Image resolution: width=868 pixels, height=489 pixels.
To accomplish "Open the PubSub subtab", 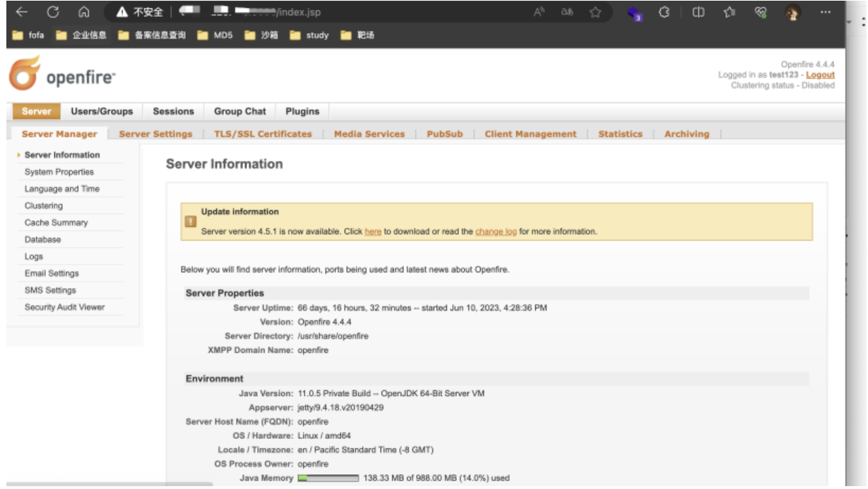I will click(x=445, y=134).
